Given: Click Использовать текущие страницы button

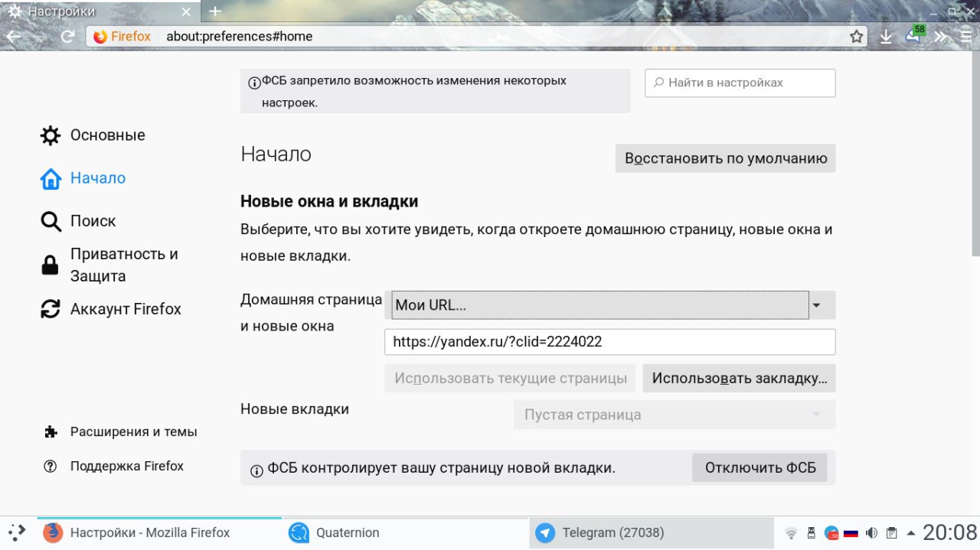Looking at the screenshot, I should click(511, 378).
